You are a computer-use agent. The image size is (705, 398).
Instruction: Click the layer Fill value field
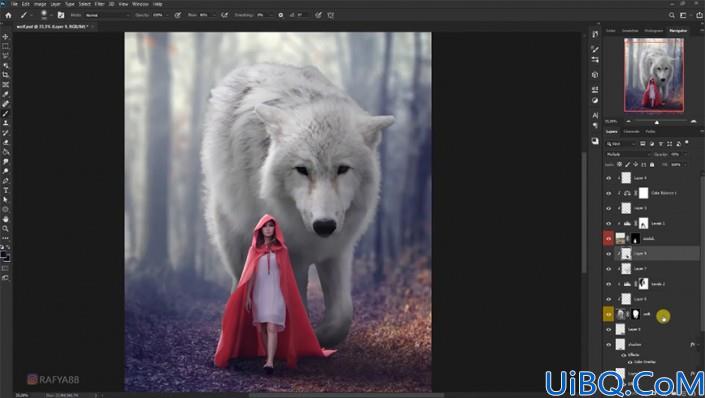[676, 165]
